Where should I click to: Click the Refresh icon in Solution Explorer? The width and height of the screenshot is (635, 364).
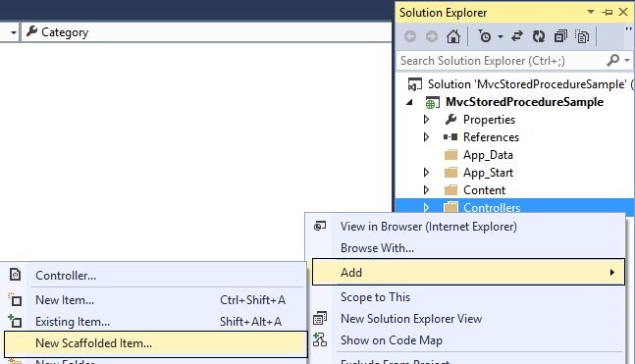click(x=539, y=36)
